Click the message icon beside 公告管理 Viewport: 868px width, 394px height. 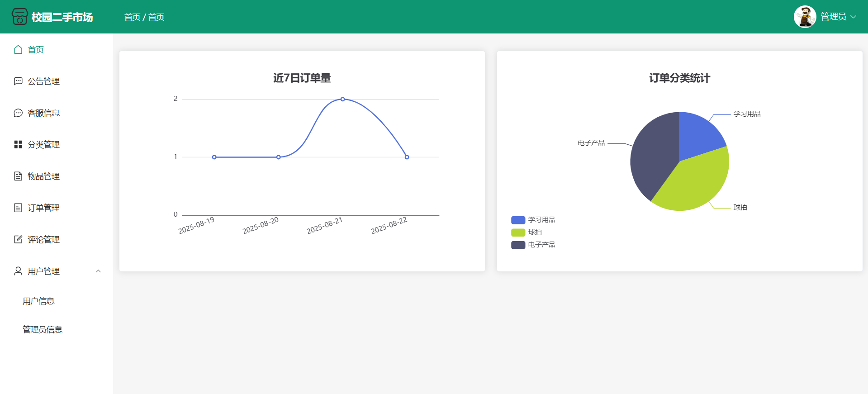(x=18, y=81)
